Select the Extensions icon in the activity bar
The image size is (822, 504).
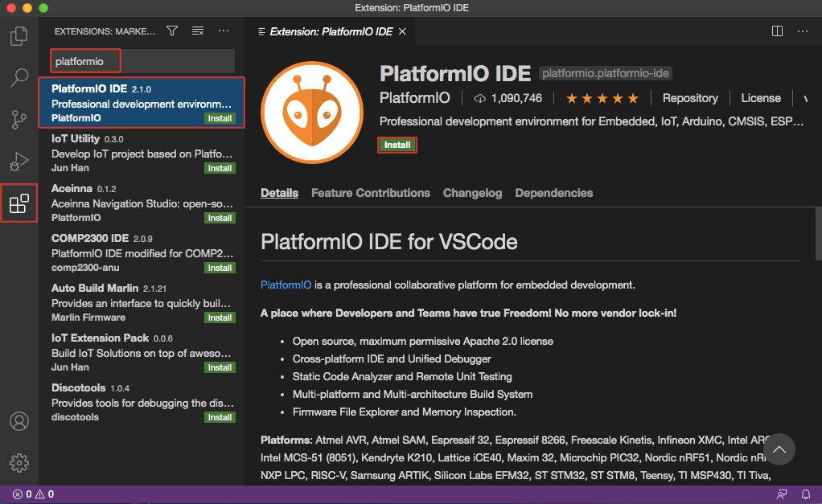click(x=19, y=203)
